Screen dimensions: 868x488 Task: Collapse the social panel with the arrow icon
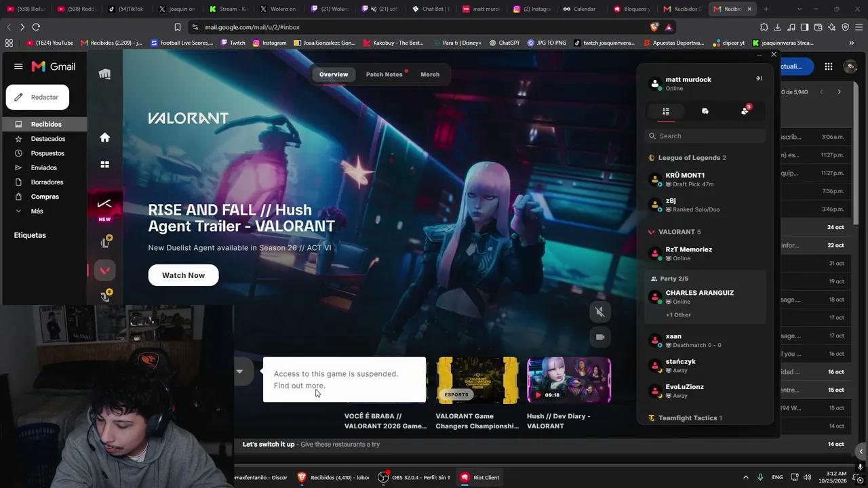tap(759, 79)
